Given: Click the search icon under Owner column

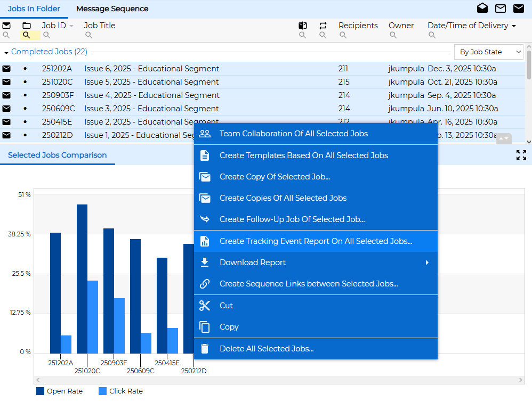Looking at the screenshot, I should point(393,36).
